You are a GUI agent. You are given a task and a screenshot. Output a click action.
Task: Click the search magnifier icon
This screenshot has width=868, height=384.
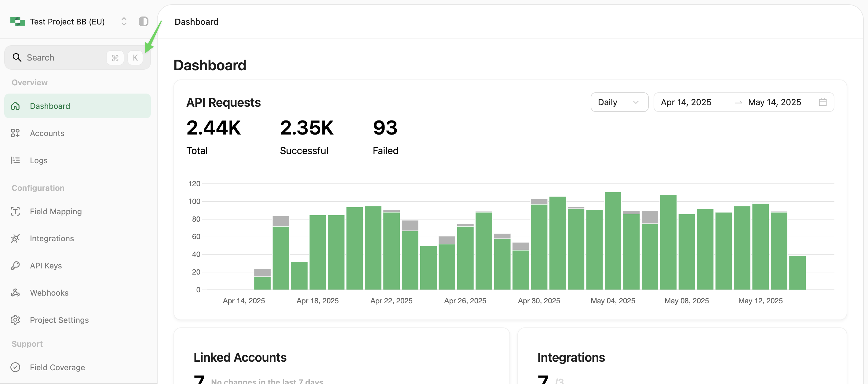pos(17,58)
